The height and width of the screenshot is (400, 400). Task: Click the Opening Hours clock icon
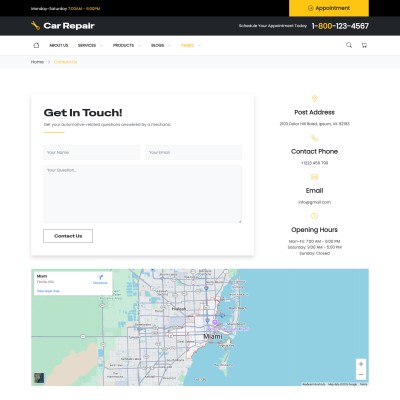click(x=314, y=216)
